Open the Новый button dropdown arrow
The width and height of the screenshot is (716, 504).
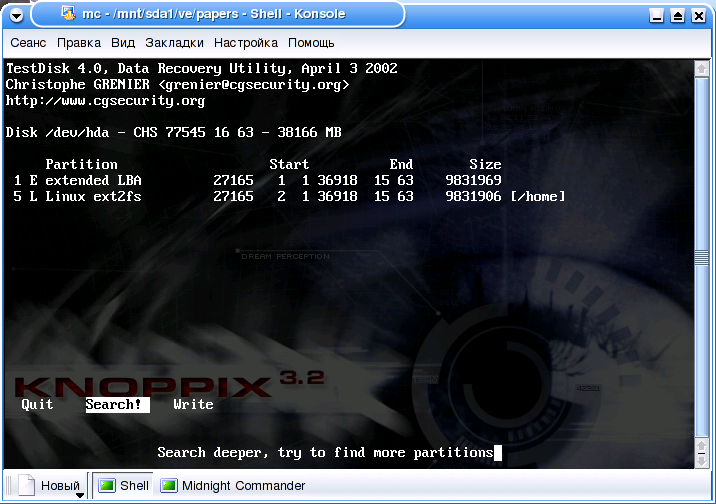(80, 495)
